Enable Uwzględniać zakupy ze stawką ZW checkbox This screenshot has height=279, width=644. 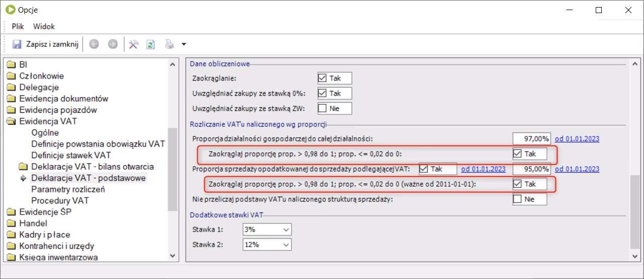[323, 108]
